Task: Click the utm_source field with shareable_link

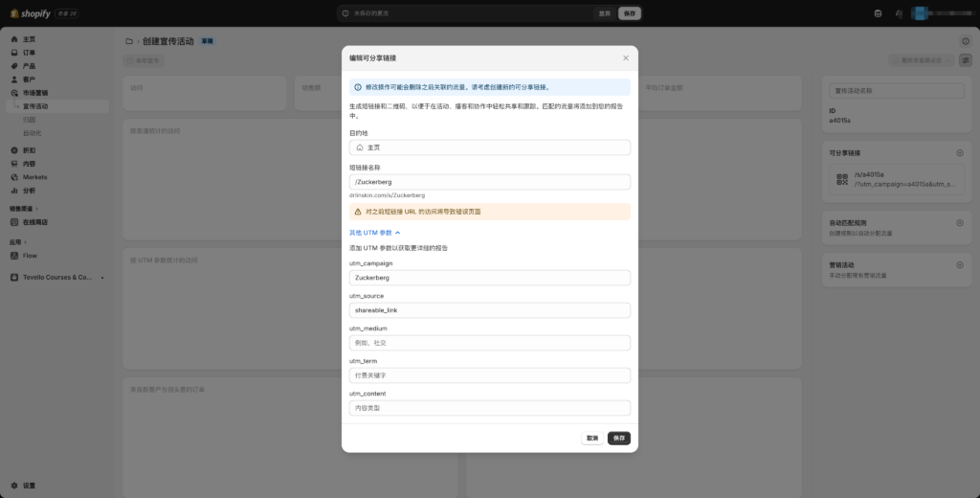Action: tap(489, 310)
